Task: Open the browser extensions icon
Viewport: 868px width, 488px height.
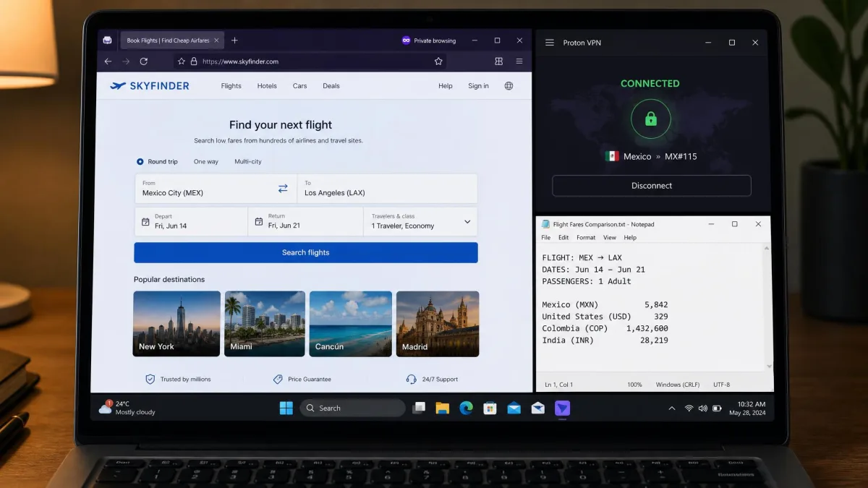Action: [498, 61]
